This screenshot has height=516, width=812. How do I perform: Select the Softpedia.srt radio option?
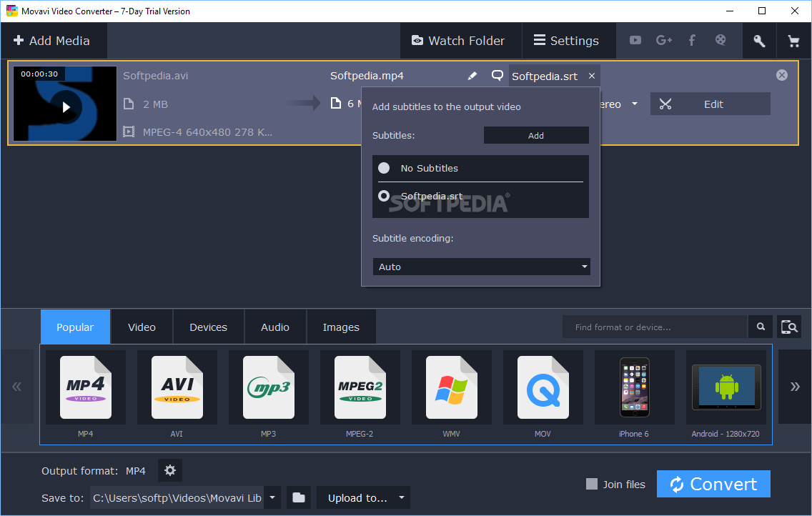384,196
